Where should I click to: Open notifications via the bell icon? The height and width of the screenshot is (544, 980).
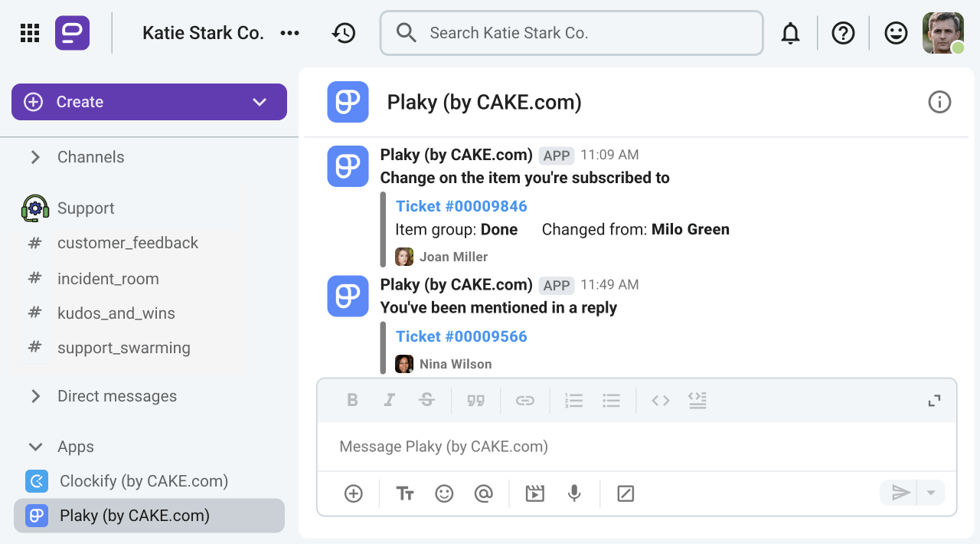790,32
